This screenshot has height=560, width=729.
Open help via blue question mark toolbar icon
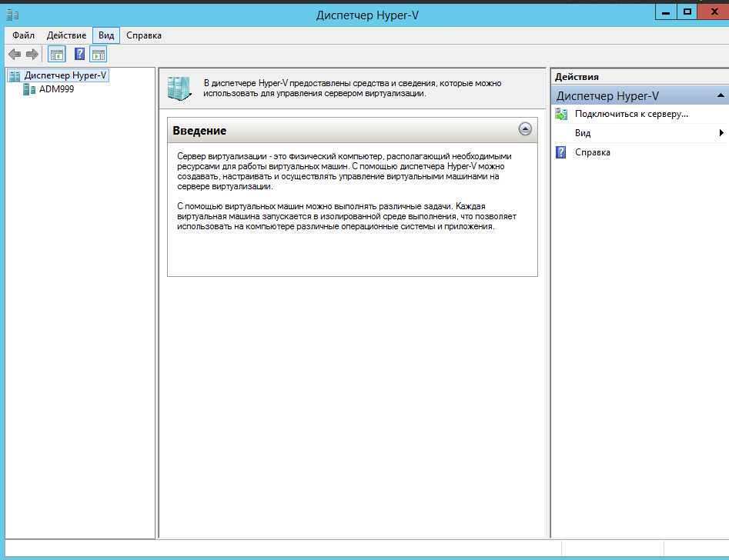coord(79,55)
